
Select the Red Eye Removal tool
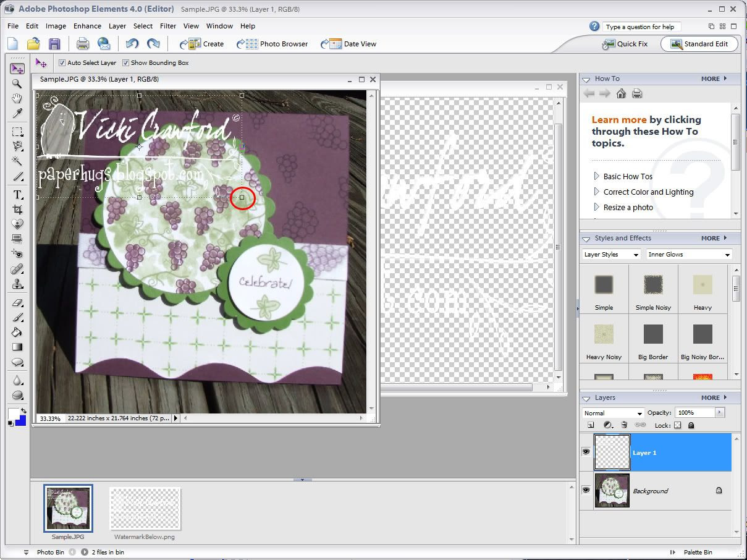[x=17, y=253]
